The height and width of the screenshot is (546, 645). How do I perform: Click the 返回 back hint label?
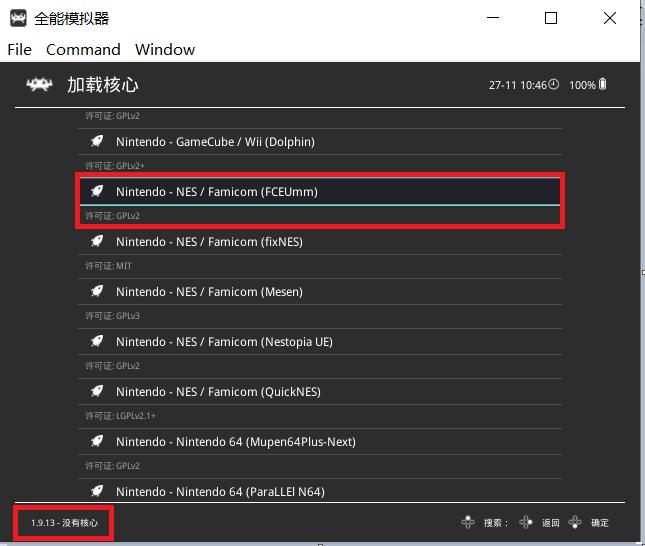click(550, 523)
